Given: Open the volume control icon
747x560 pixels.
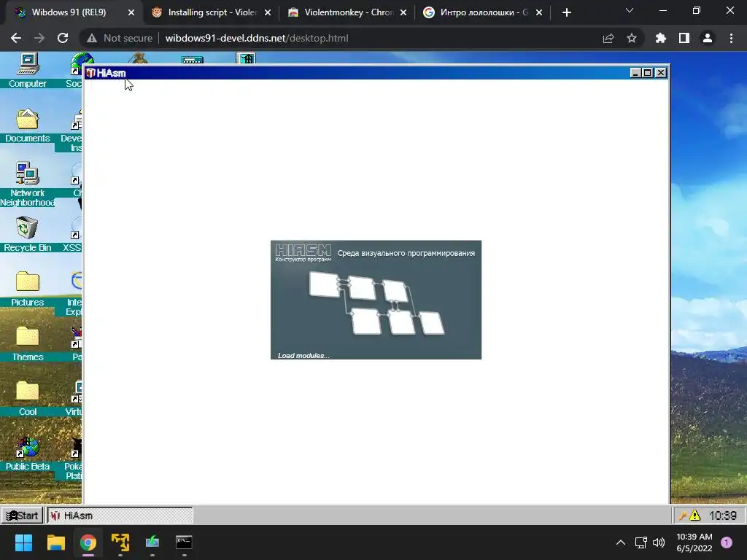Looking at the screenshot, I should click(659, 542).
